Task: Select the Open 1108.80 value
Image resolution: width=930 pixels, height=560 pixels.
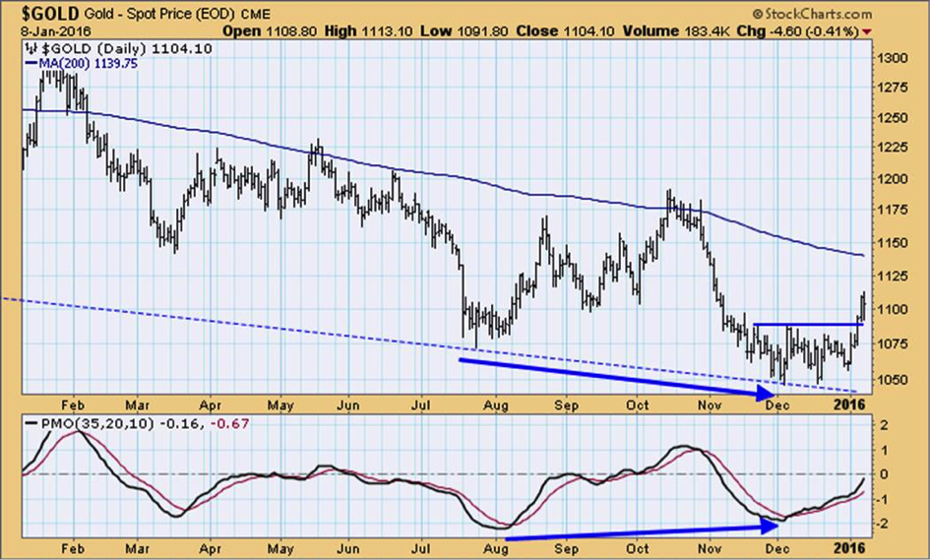Action: tap(270, 31)
